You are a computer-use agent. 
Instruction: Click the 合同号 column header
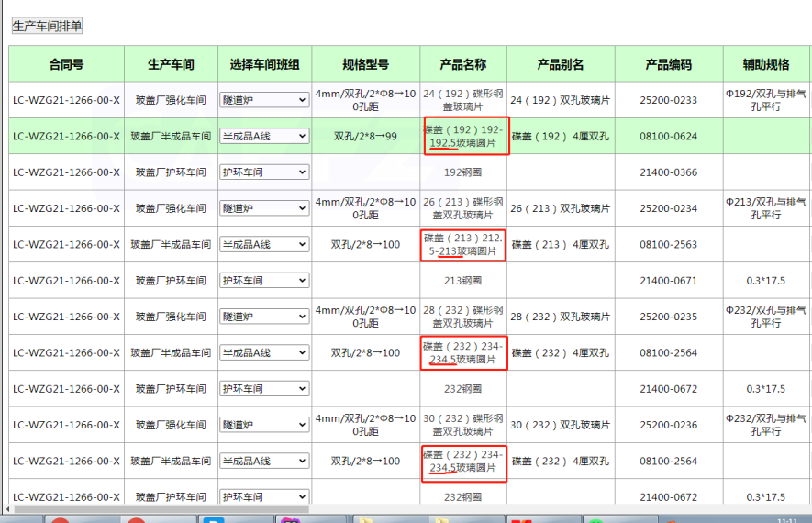(66, 64)
